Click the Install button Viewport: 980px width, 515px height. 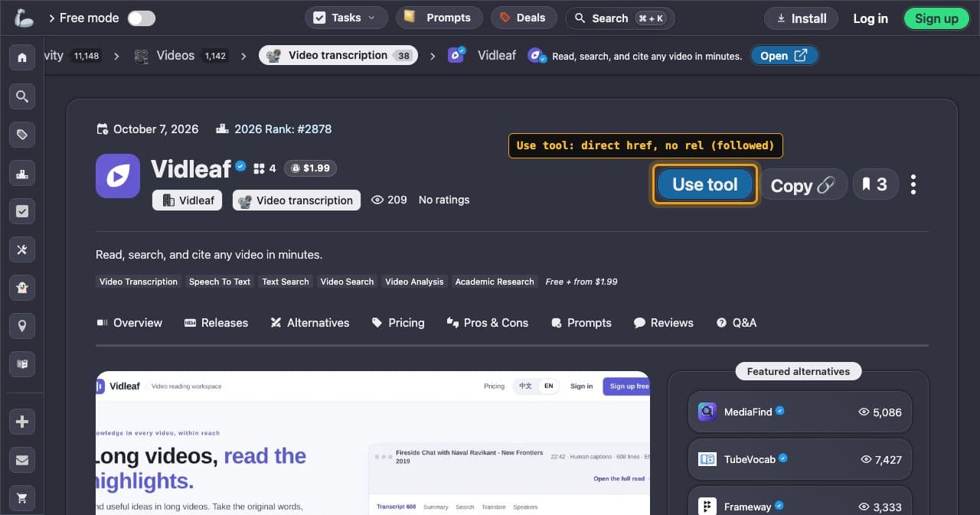click(x=801, y=18)
